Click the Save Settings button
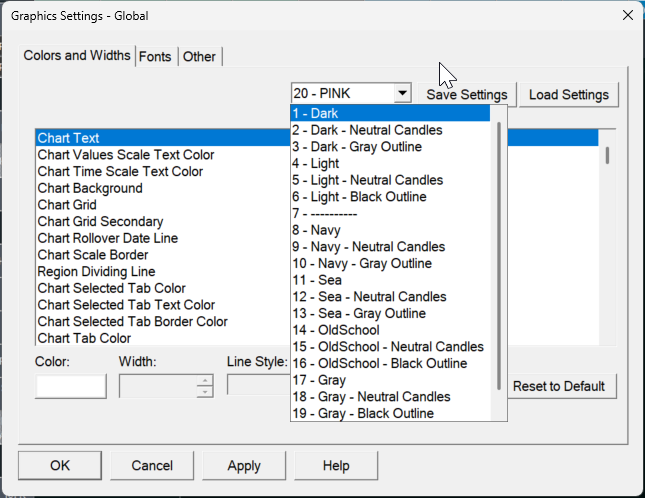This screenshot has height=498, width=645. pyautogui.click(x=467, y=94)
